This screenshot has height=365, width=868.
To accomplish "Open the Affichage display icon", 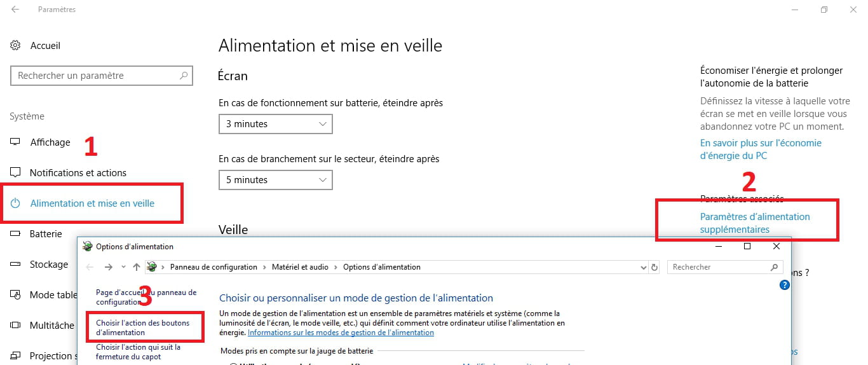I will 15,142.
